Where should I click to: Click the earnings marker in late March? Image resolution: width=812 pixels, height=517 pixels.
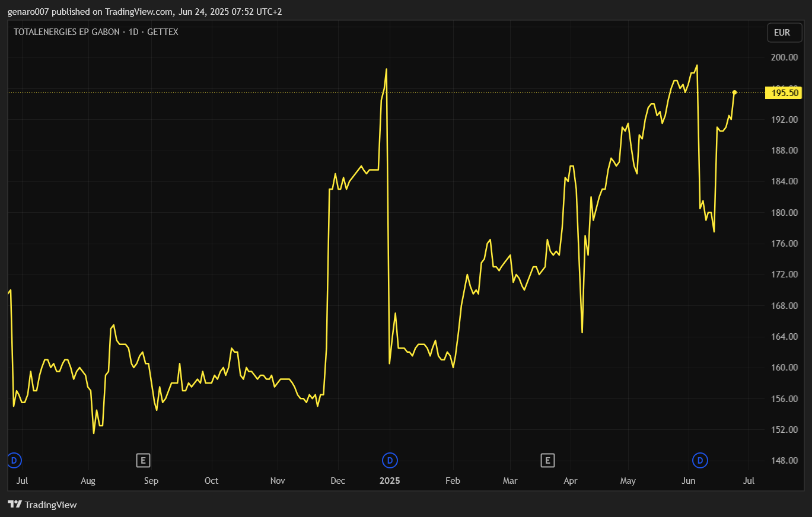547,460
